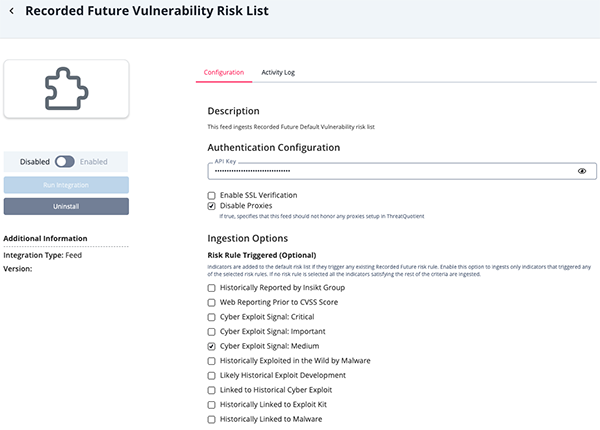Click the back arrow beside the title
This screenshot has width=600, height=430.
[x=12, y=13]
